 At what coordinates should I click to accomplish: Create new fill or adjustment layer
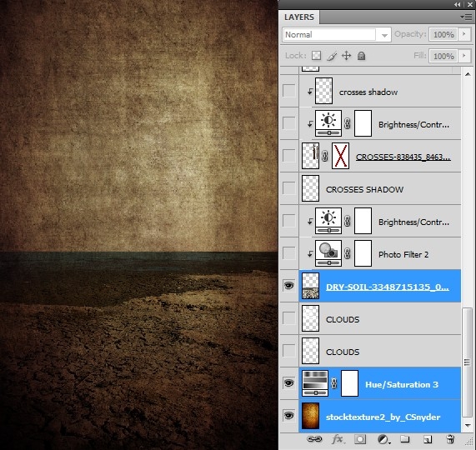pyautogui.click(x=383, y=439)
